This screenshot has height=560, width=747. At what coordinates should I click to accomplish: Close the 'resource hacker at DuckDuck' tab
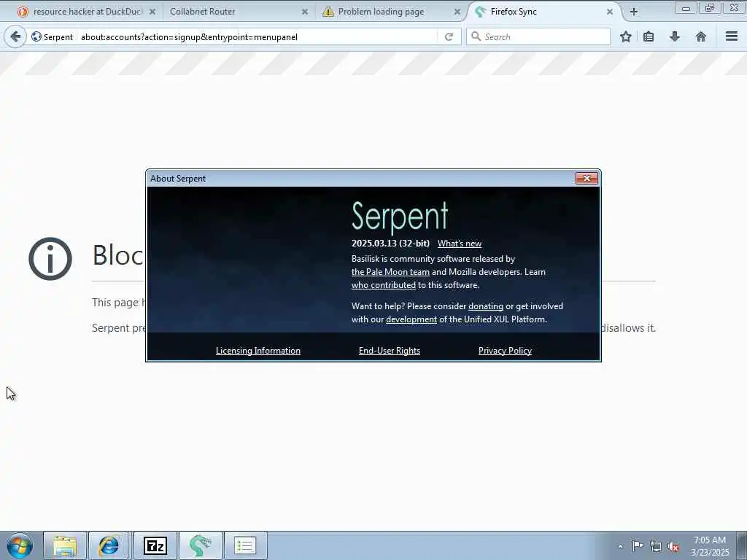(152, 12)
